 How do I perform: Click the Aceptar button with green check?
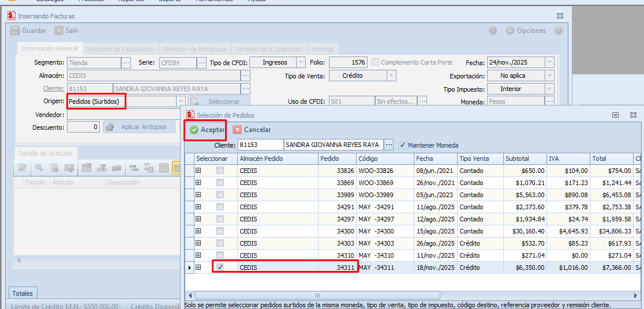[x=206, y=130]
